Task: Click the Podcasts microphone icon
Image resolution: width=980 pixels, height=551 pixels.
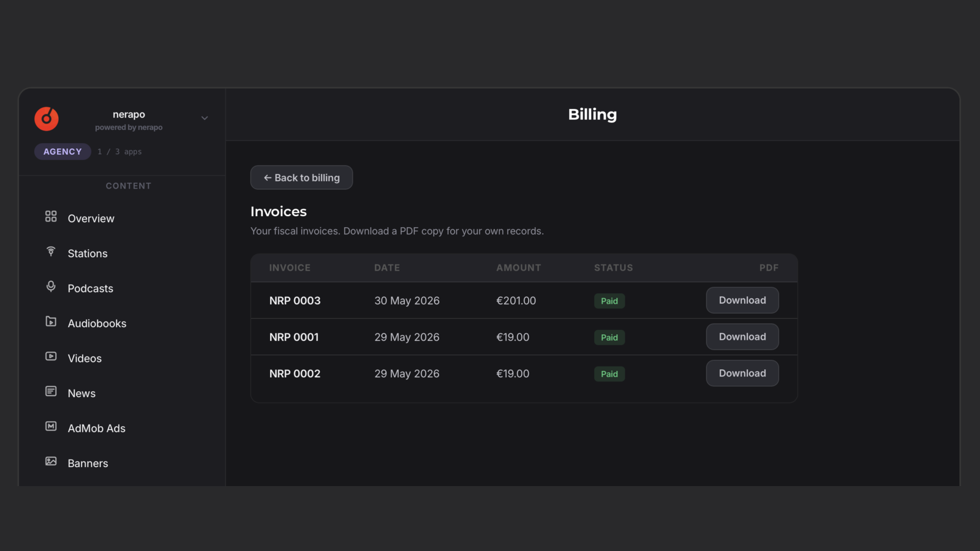Action: tap(51, 287)
